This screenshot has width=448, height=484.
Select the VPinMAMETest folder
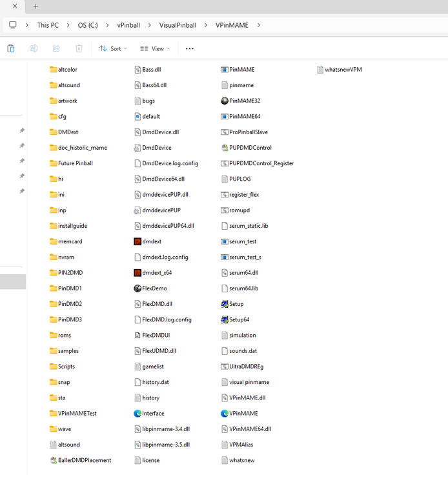73,413
